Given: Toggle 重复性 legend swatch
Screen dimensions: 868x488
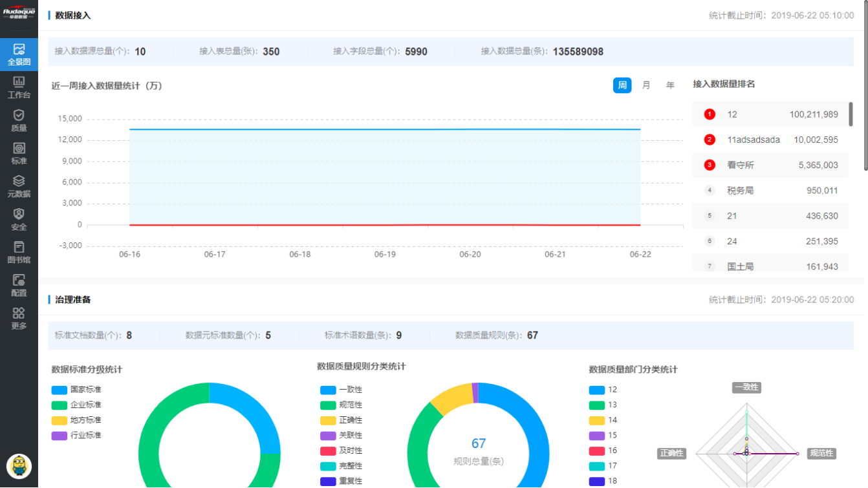Looking at the screenshot, I should pos(328,482).
